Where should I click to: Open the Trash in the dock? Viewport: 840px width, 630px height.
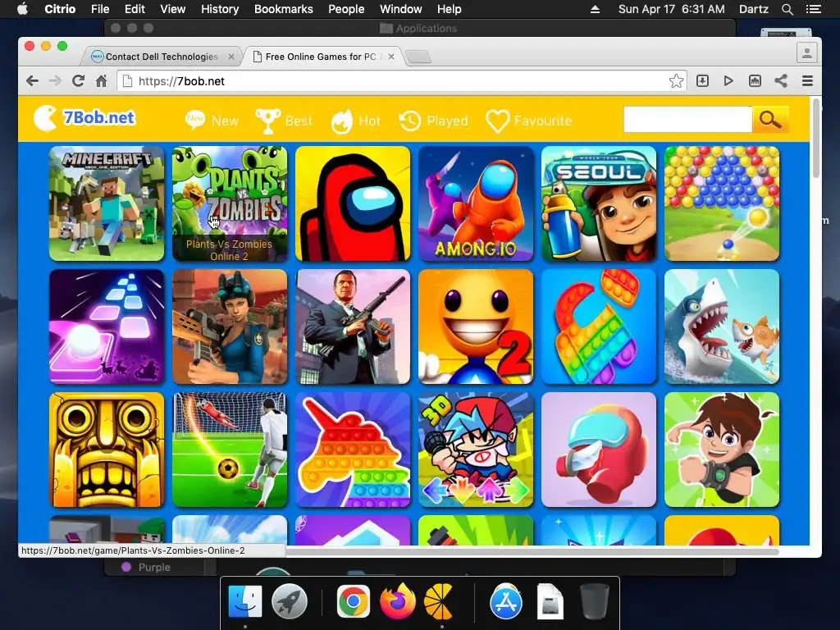click(x=595, y=601)
